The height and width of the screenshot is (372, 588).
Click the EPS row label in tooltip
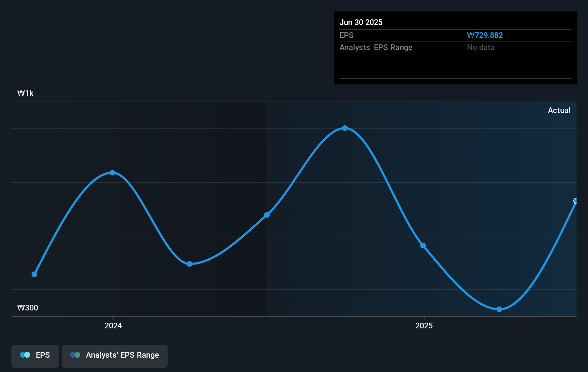[346, 35]
